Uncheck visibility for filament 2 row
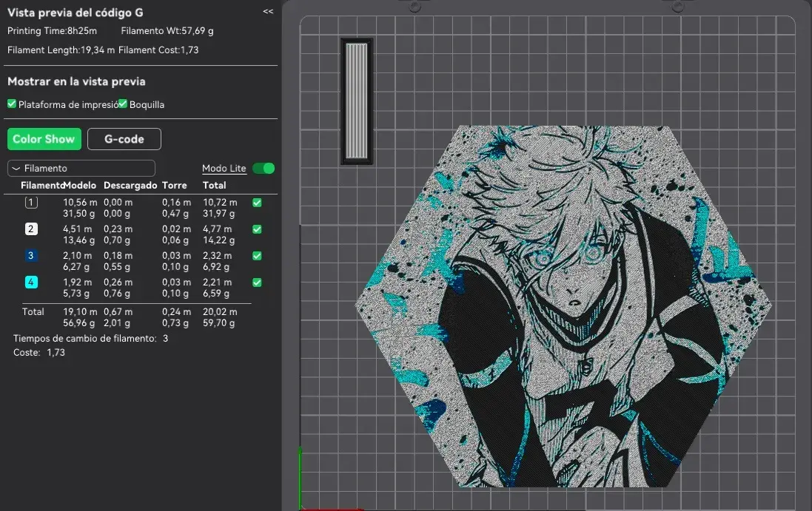This screenshot has height=511, width=812. point(257,229)
